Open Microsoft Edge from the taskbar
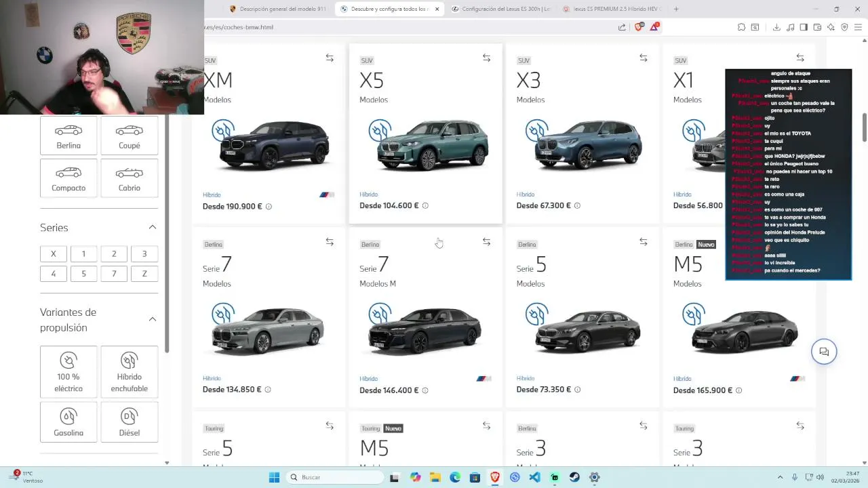 click(x=455, y=477)
